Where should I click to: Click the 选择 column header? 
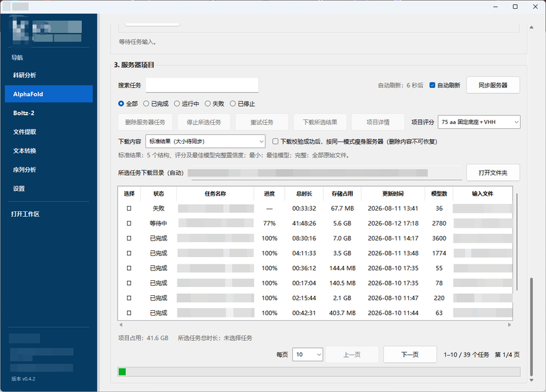tap(129, 194)
